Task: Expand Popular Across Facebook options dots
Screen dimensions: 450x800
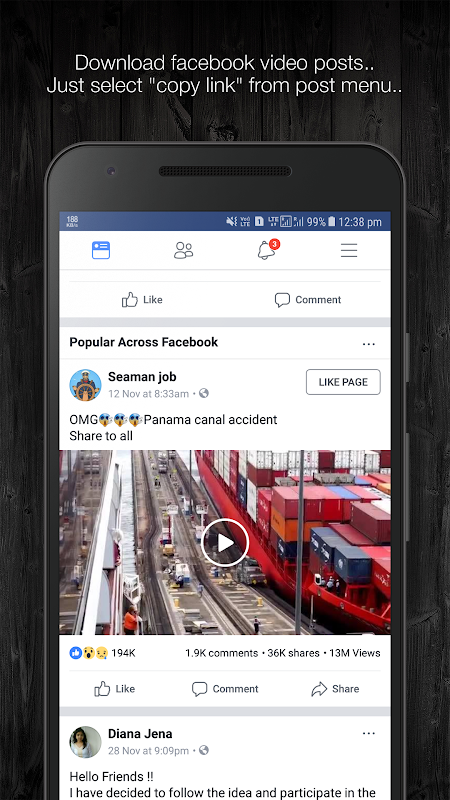Action: (369, 344)
